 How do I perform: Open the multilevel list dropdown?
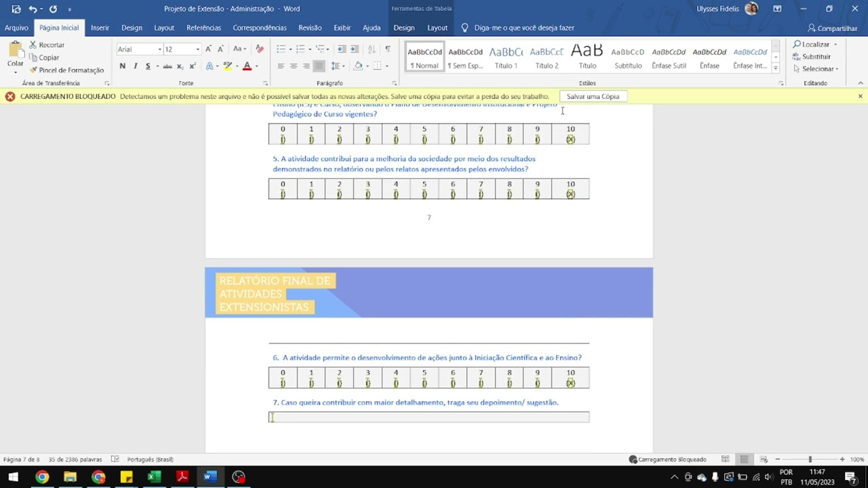click(328, 49)
